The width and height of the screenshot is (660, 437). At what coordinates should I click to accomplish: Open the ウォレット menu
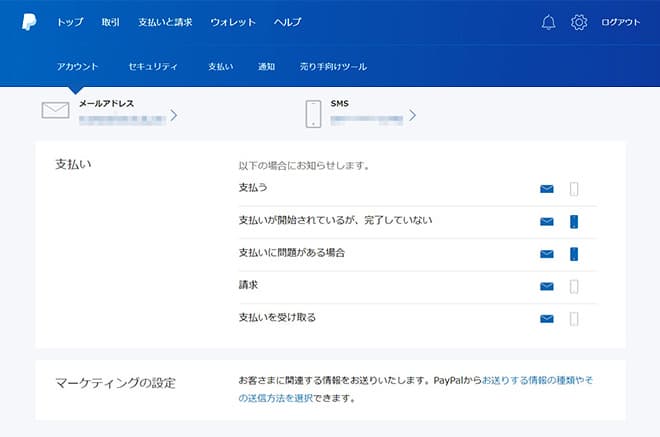(x=233, y=22)
